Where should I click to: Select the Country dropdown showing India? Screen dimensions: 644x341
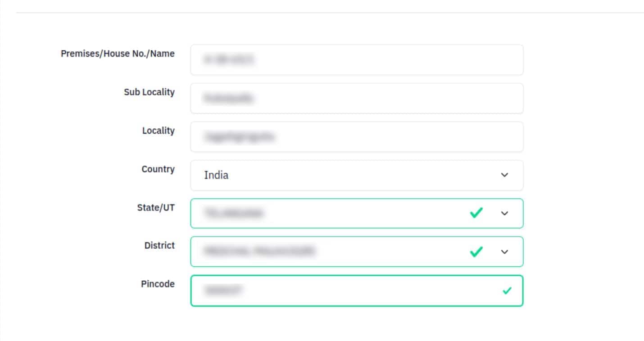(x=357, y=175)
